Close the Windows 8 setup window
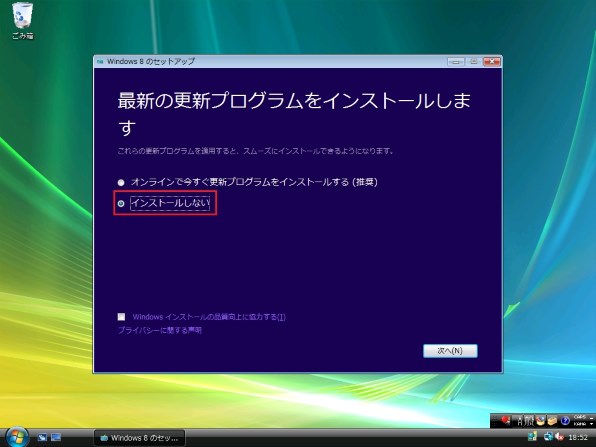Screen dimensions: 596x447 point(491,61)
